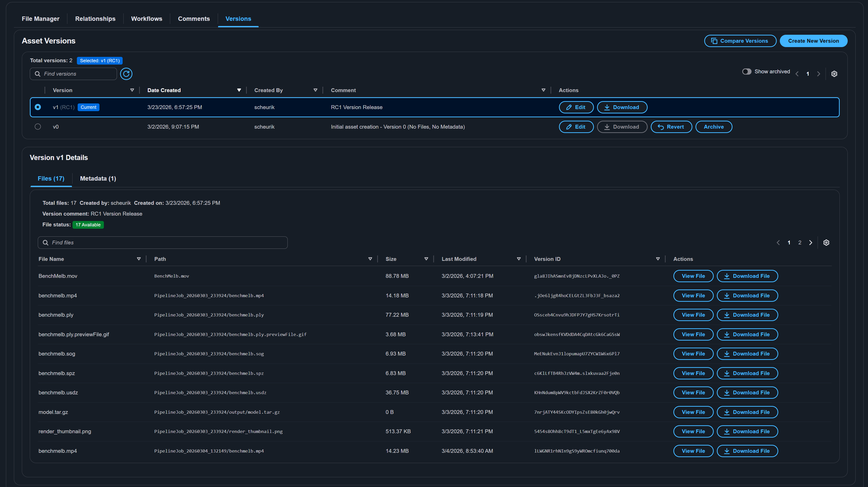
Task: Toggle Show archived switch
Action: click(x=746, y=72)
